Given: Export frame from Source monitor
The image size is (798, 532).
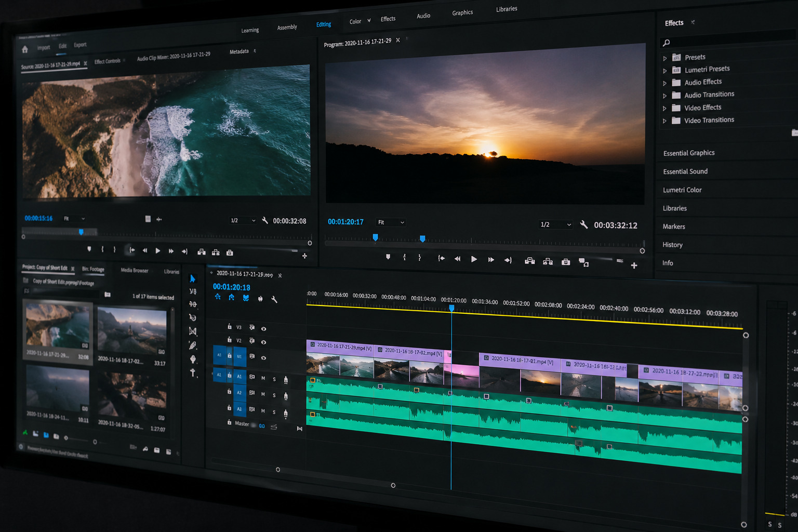Looking at the screenshot, I should pos(230,252).
